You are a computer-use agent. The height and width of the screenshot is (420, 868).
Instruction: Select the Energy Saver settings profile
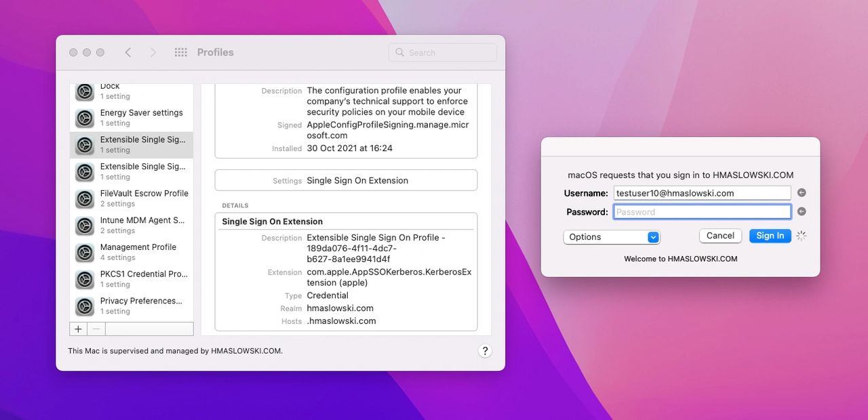tap(132, 118)
